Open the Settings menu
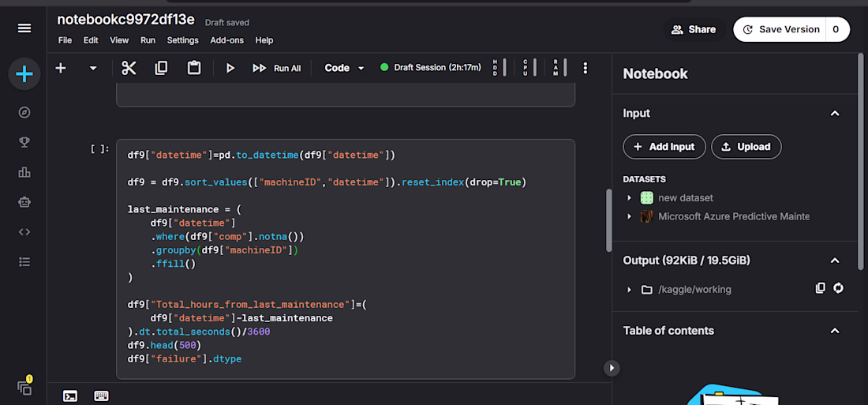The height and width of the screenshot is (405, 868). click(x=183, y=40)
